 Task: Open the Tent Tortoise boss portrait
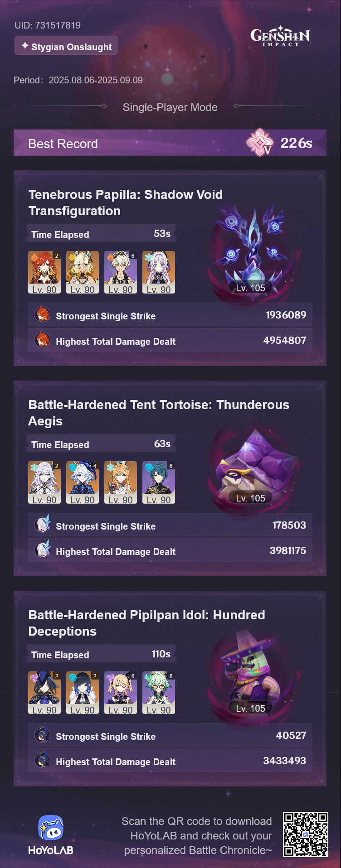252,467
